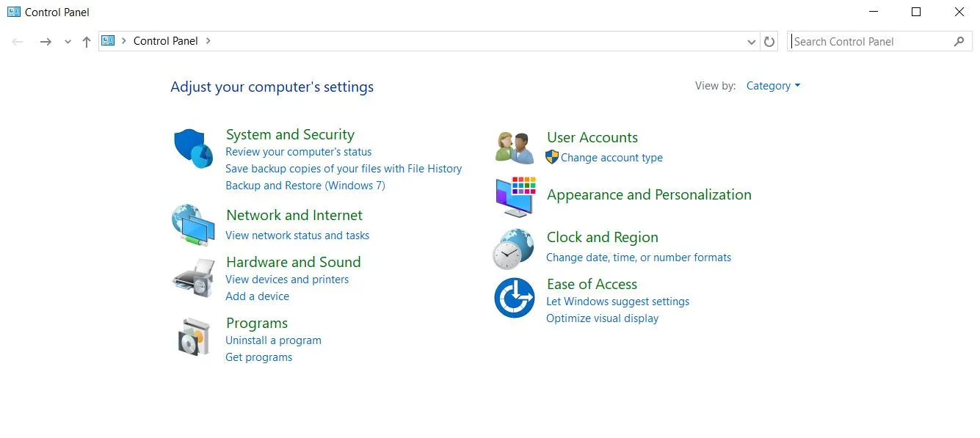Open Uninstall a program link
The image size is (980, 438).
[x=273, y=340]
